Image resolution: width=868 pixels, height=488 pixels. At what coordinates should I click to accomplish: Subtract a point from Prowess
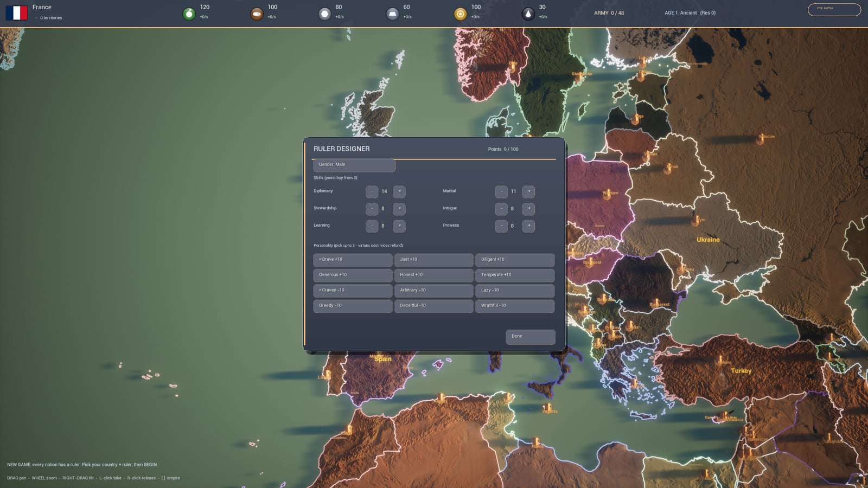501,226
